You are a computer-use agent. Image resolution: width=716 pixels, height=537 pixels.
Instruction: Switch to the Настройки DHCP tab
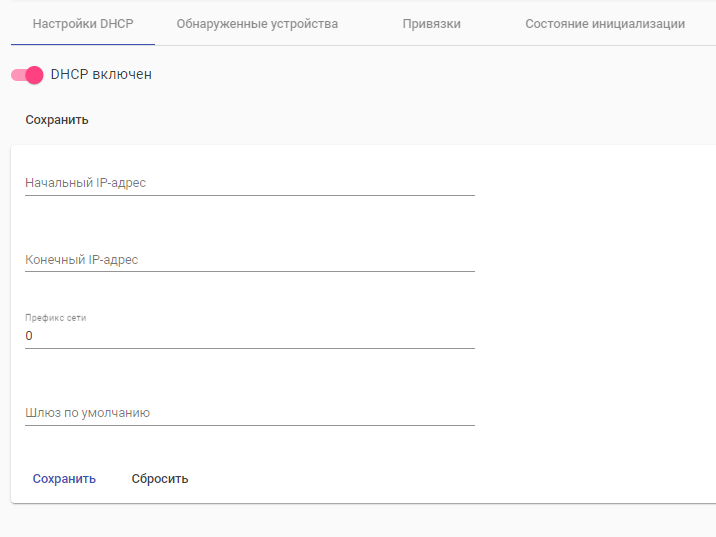[83, 23]
